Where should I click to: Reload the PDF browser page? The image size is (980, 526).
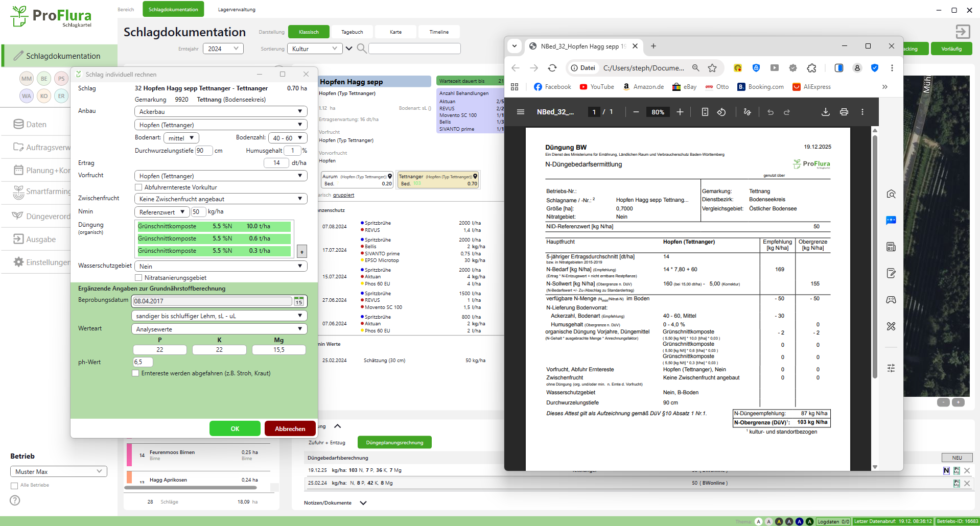(552, 68)
